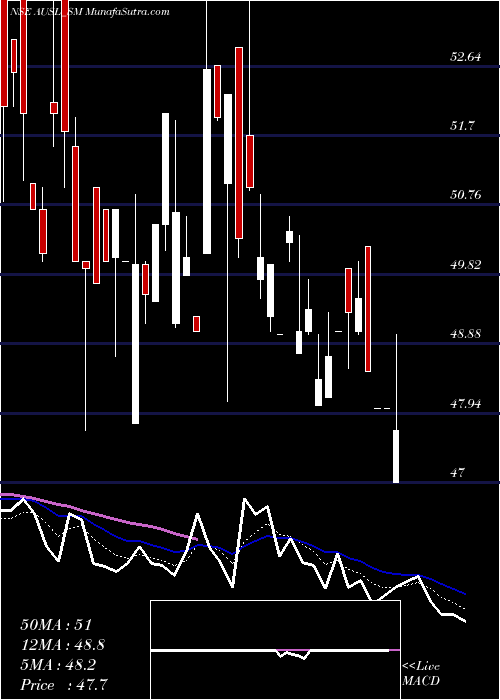Click the last white candle near 47
This screenshot has height=700, width=500.
coord(396,456)
